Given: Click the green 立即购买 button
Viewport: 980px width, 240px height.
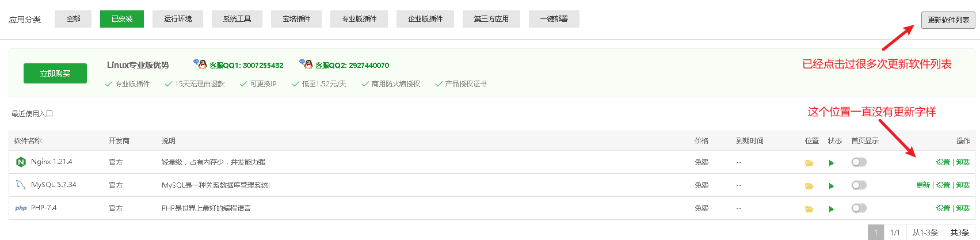Looking at the screenshot, I should [55, 74].
